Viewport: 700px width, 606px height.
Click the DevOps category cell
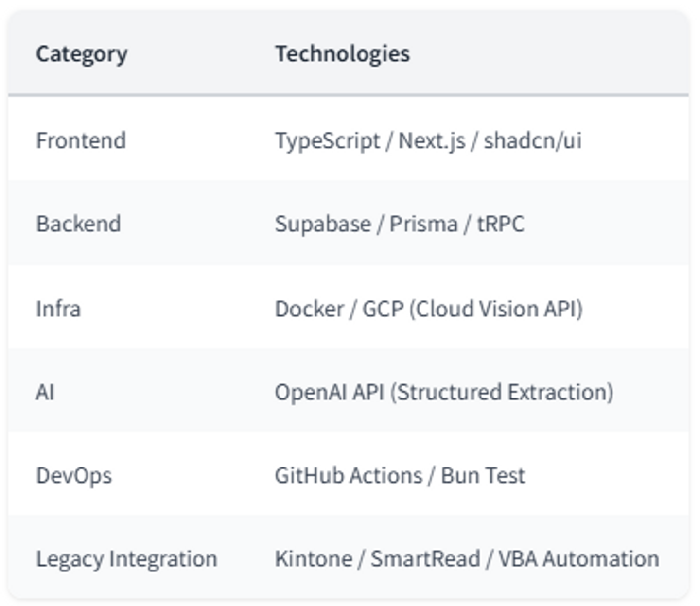(74, 476)
